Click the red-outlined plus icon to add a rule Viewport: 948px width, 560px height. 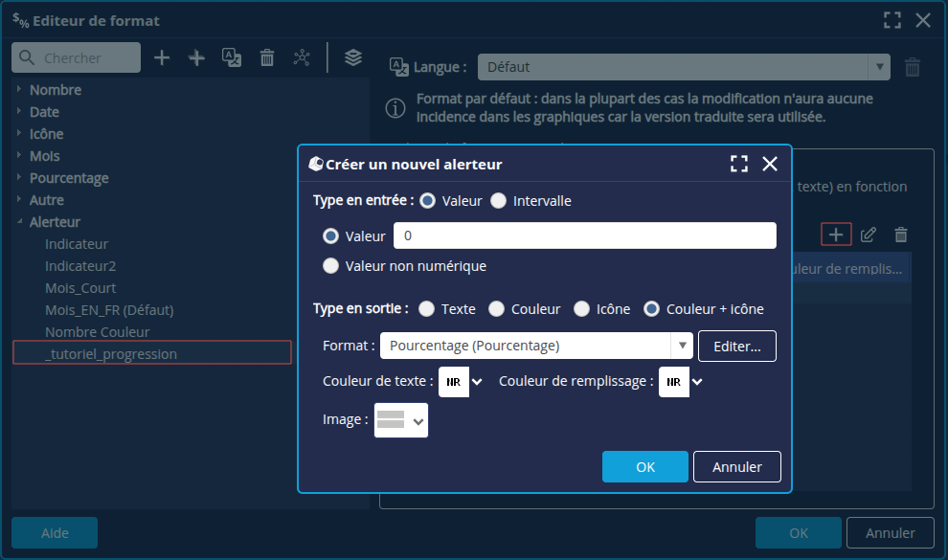[x=836, y=235]
